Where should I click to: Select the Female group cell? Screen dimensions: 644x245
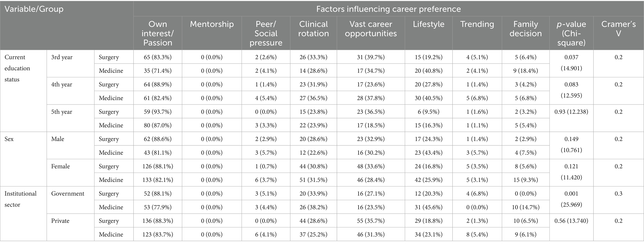click(x=61, y=166)
